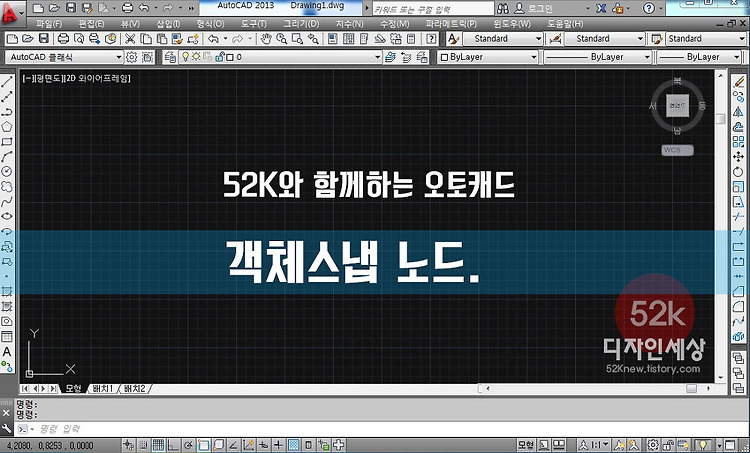Screen dimensions: 750x453
Task: Click the Make Object's Layer Current icon
Action: coord(390,57)
